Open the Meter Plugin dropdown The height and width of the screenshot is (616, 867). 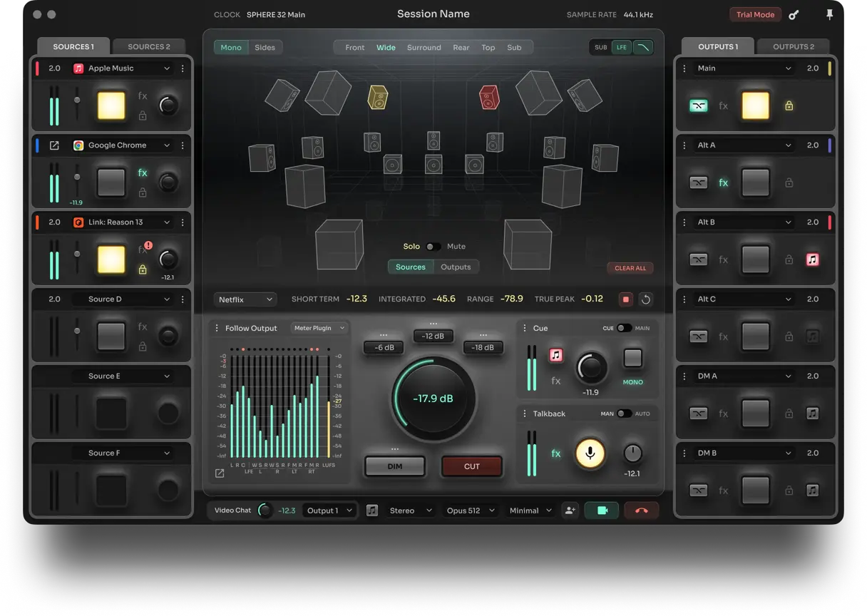pos(318,328)
